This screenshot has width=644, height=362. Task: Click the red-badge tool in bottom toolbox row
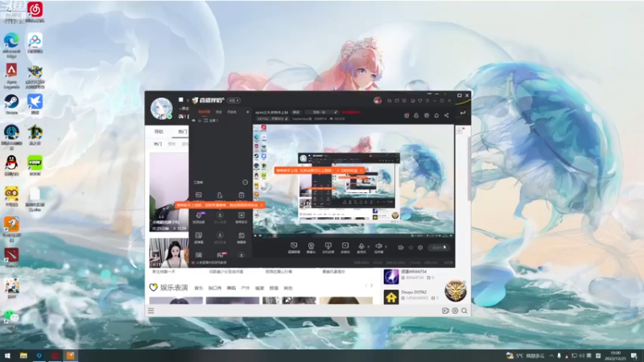221,255
